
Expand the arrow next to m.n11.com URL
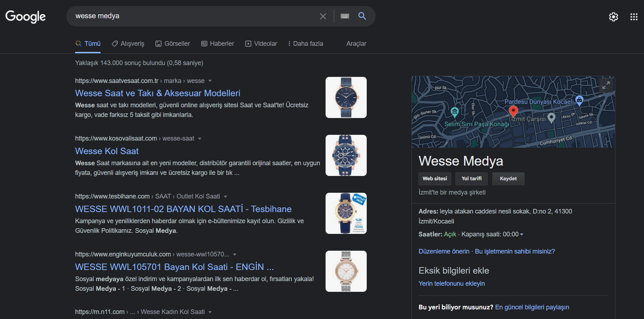pos(210,312)
